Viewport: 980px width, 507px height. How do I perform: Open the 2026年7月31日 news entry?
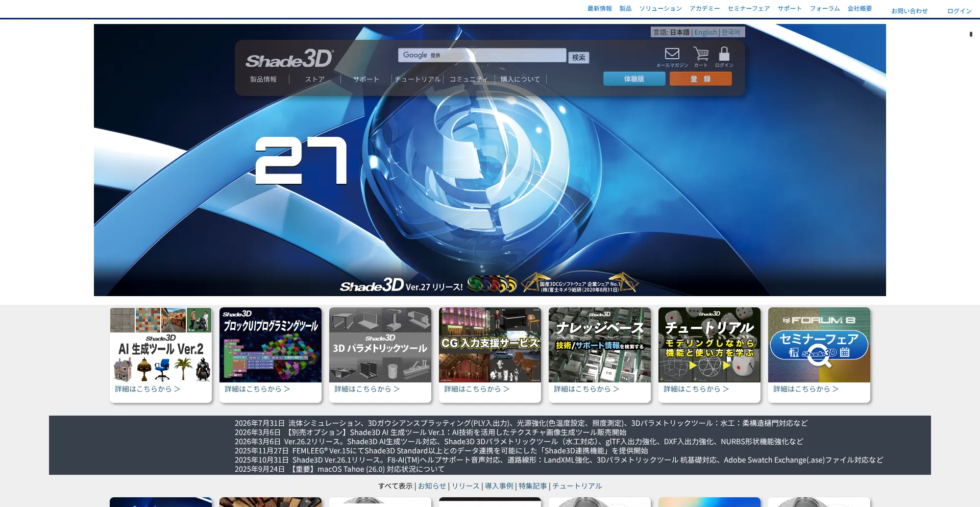point(521,423)
